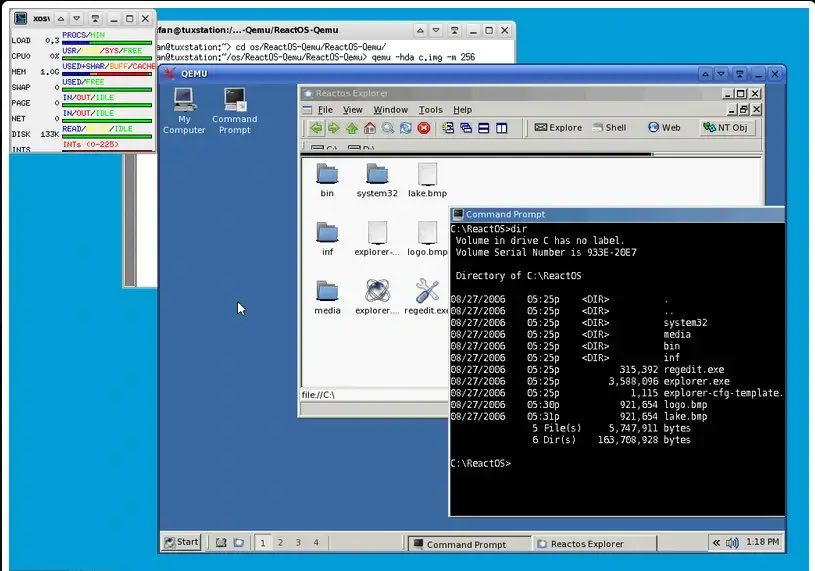The width and height of the screenshot is (815, 571).
Task: Click the file://C:\ address field
Action: tap(374, 395)
